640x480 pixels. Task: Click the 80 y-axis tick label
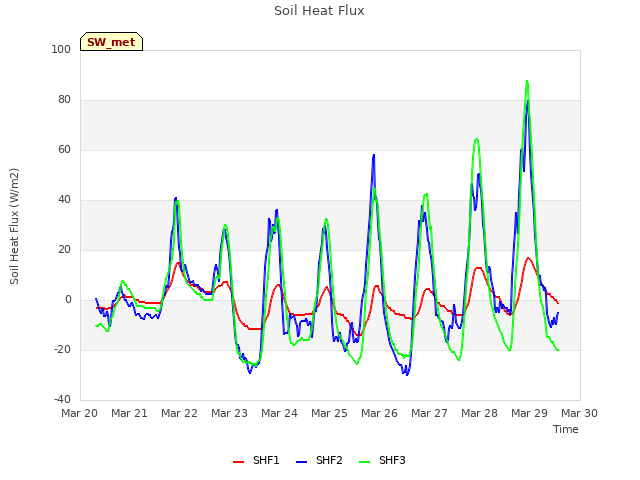[x=64, y=100]
